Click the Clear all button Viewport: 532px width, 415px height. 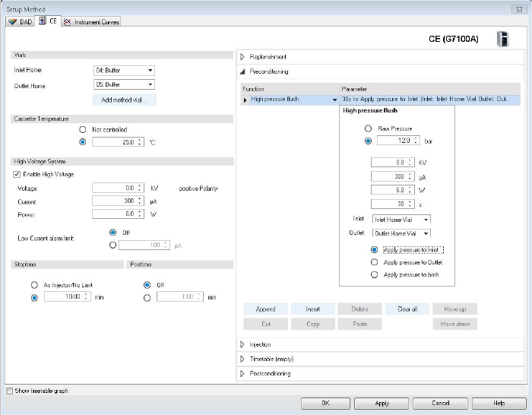click(x=407, y=309)
